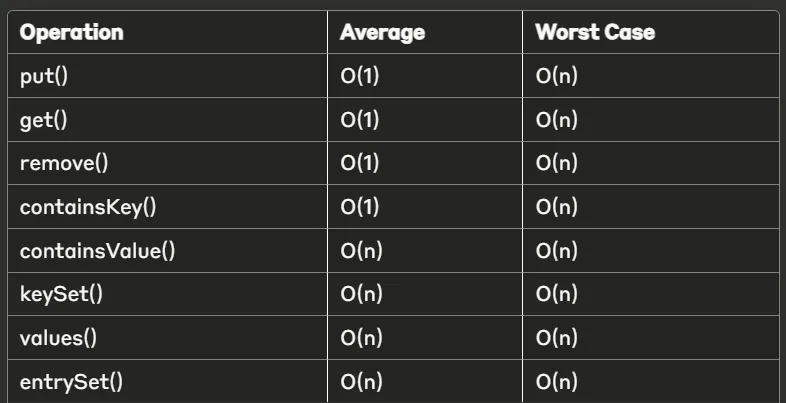
Task: Click worst case value in containsKey() row
Action: point(556,207)
